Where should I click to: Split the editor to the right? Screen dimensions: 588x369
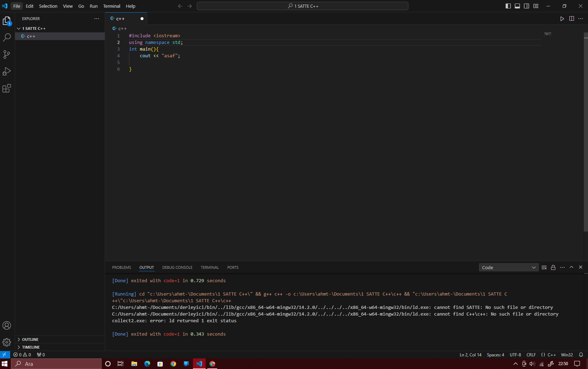click(x=571, y=19)
